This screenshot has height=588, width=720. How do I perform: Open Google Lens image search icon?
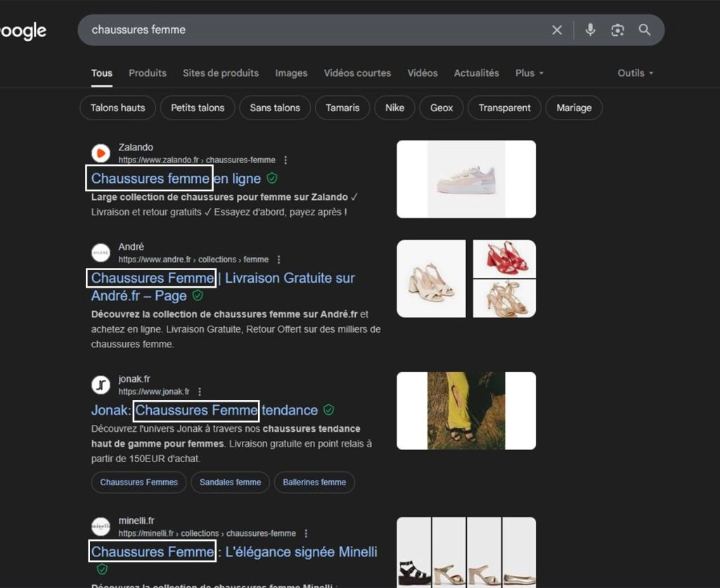tap(617, 30)
